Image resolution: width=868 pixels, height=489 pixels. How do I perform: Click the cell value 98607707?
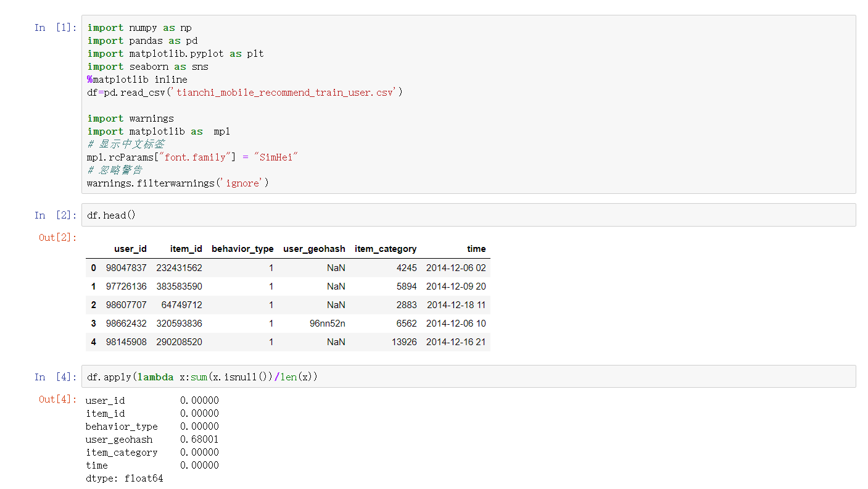[x=126, y=305]
